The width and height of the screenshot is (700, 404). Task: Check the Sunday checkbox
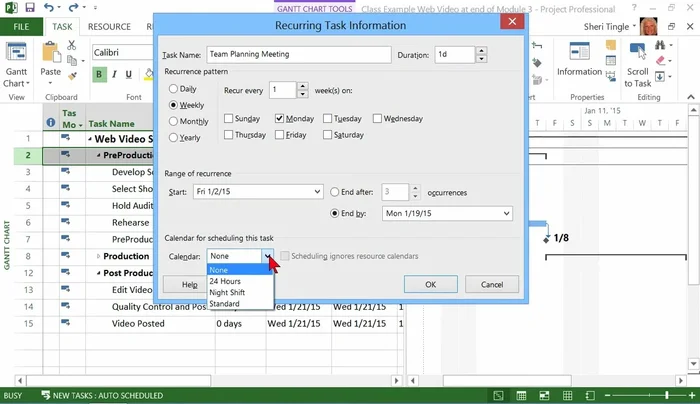[x=228, y=118]
